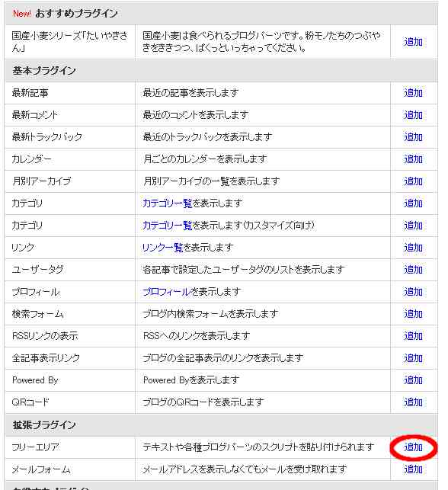Click description ブログの全記事表示のリンクを表示します
This screenshot has width=448, height=490.
[x=222, y=358]
